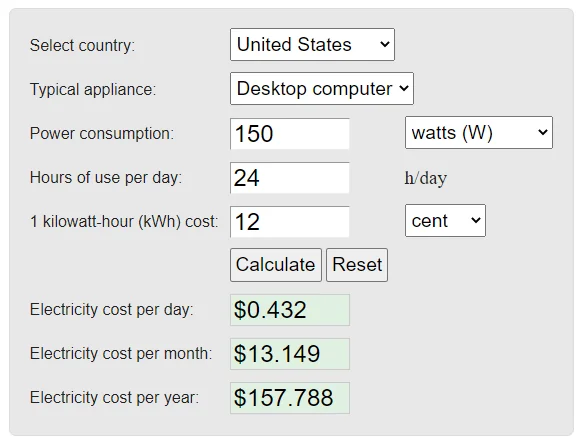Focus the Power consumption input field
Viewport: 585px width, 442px height.
coord(290,134)
